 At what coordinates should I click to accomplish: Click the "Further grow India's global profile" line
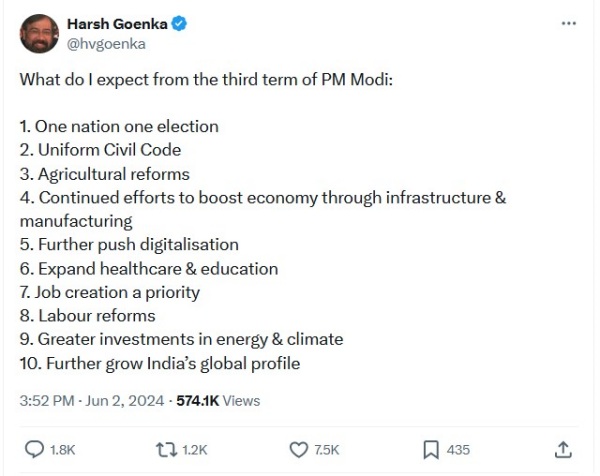[160, 363]
